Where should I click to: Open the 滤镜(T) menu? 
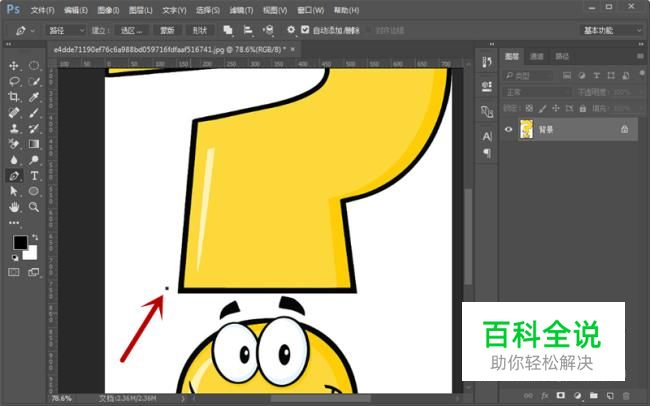tap(241, 10)
